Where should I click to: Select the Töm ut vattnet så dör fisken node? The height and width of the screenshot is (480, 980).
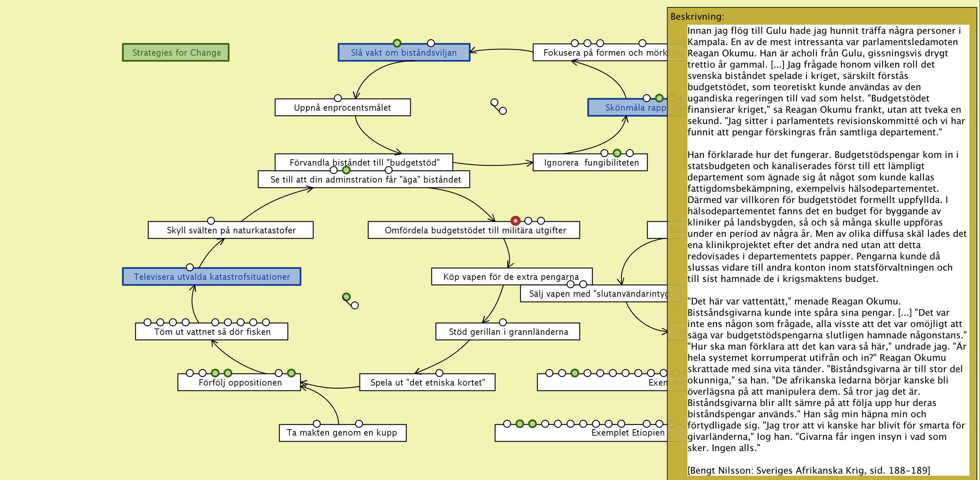[212, 332]
